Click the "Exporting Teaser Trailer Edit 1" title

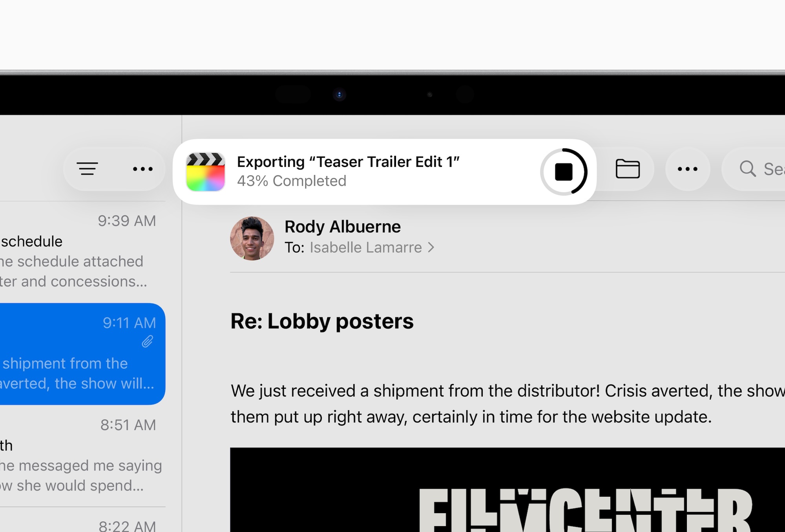(x=348, y=162)
